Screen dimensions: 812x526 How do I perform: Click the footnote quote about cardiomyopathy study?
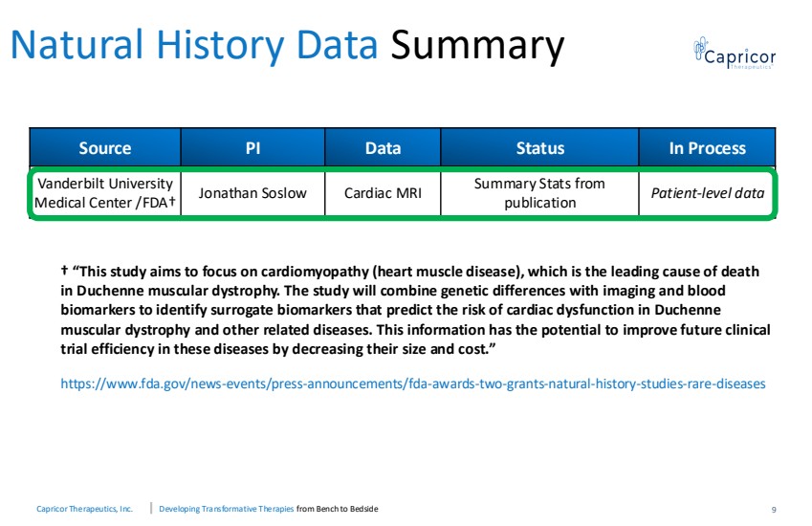pyautogui.click(x=415, y=310)
